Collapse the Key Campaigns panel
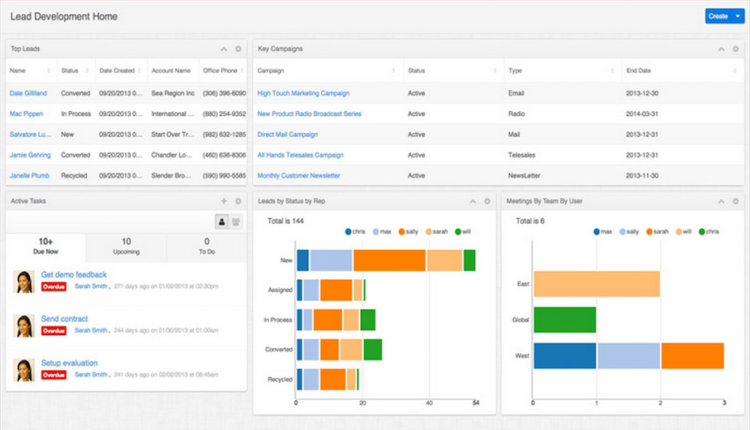The width and height of the screenshot is (750, 430). (x=722, y=48)
